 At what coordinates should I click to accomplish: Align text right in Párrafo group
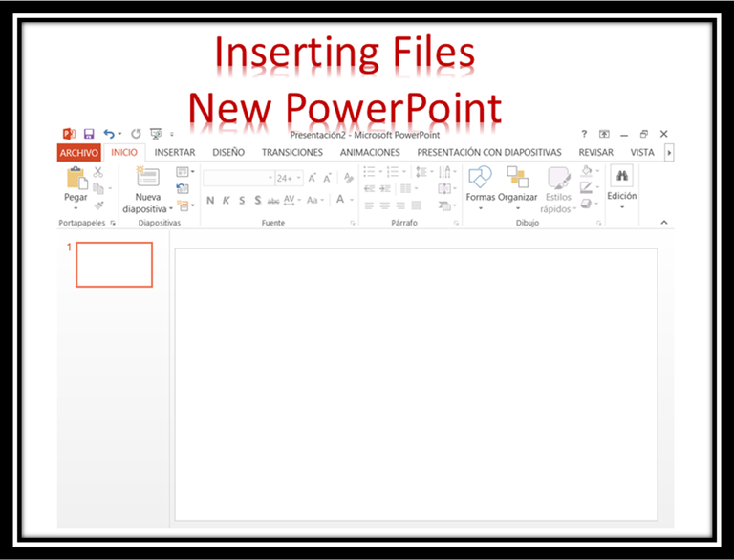tap(400, 205)
